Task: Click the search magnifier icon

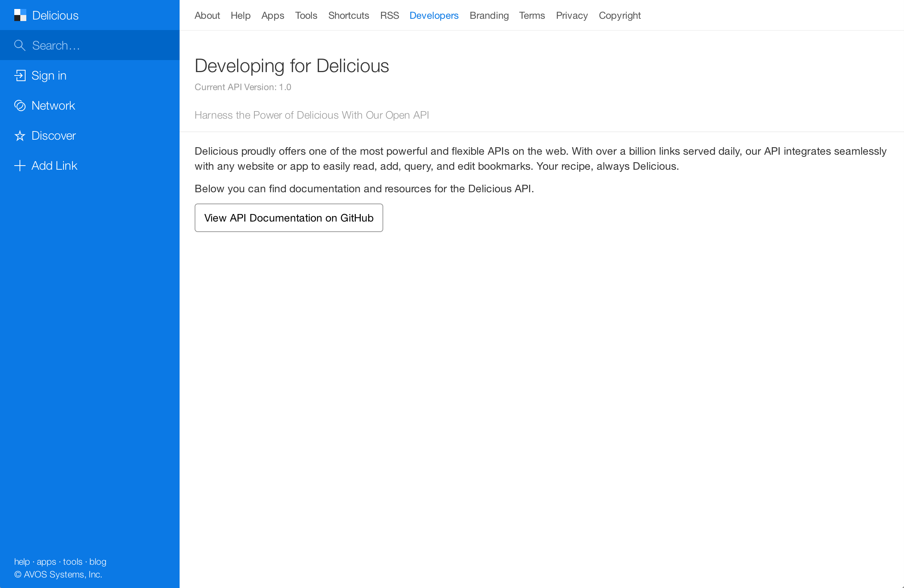Action: coord(20,45)
